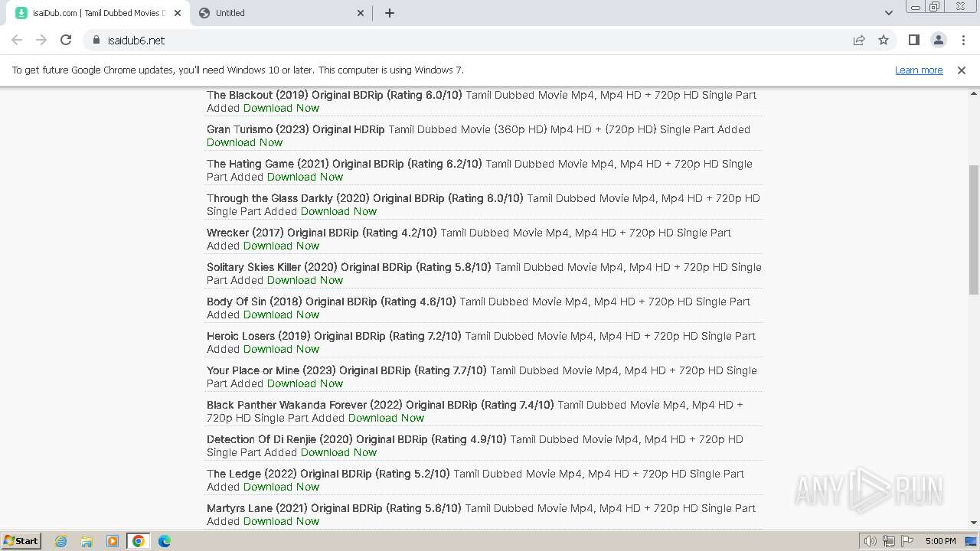Go forward to the next page
Image resolution: width=980 pixels, height=551 pixels.
click(41, 40)
